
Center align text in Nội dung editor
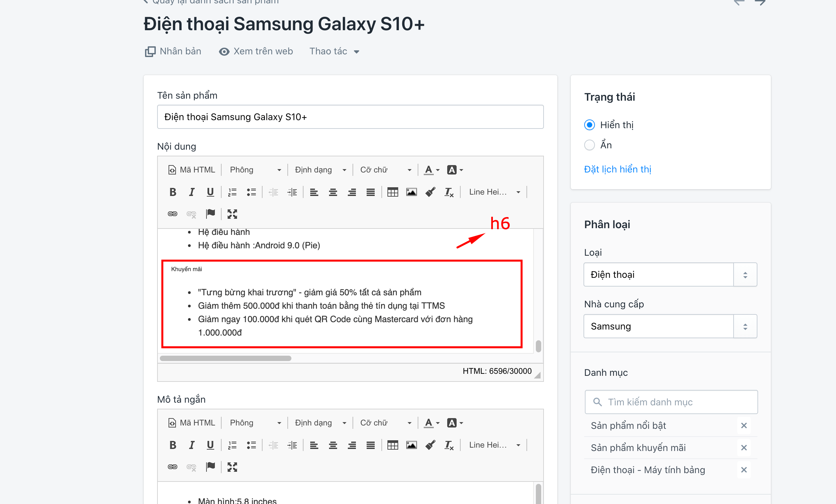pos(333,192)
